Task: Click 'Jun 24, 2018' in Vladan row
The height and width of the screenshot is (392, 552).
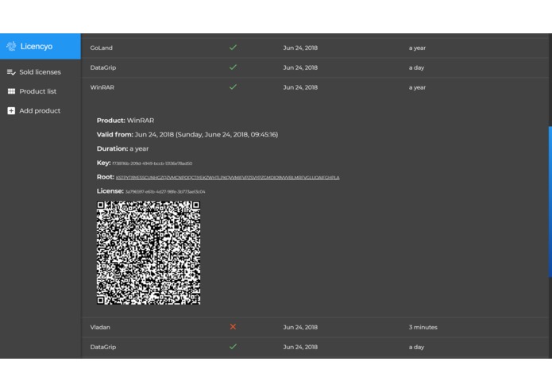Action: click(x=300, y=327)
